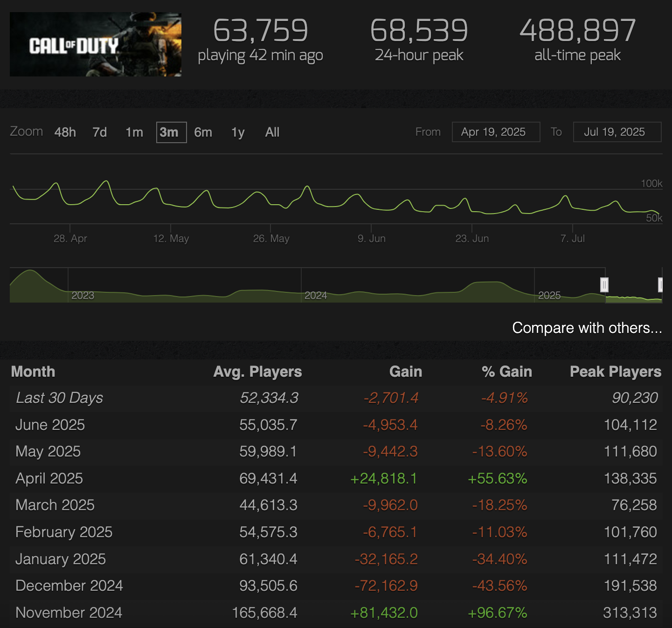Image resolution: width=672 pixels, height=628 pixels.
Task: Click the 63,759 current players figure
Action: pos(260,30)
